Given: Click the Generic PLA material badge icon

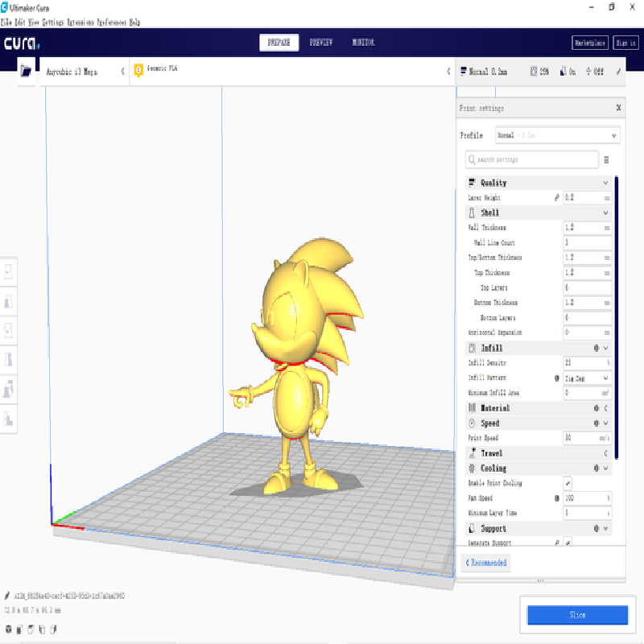Looking at the screenshot, I should pyautogui.click(x=138, y=71).
